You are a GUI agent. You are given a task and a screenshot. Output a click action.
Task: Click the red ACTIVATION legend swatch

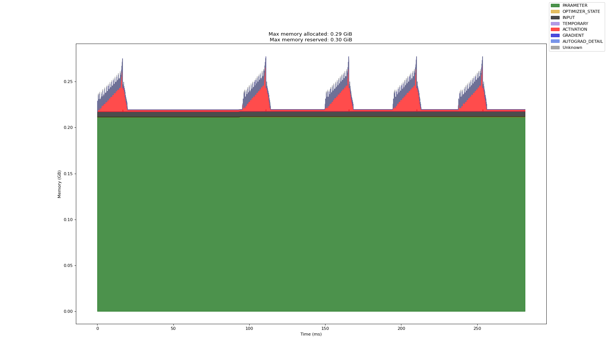click(x=555, y=30)
